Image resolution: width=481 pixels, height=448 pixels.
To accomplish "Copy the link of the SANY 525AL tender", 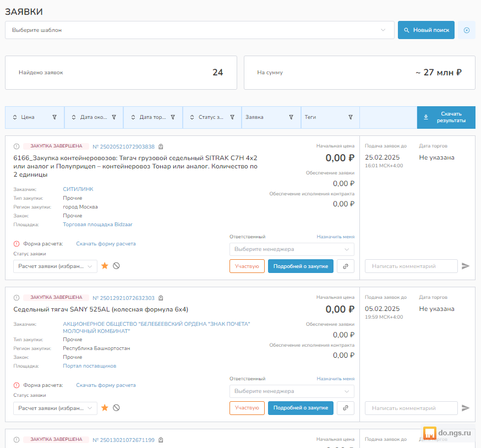I will coord(346,408).
